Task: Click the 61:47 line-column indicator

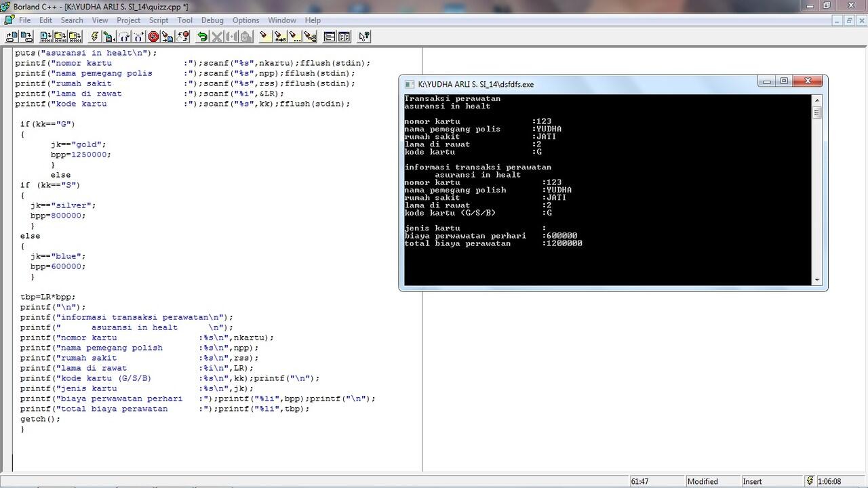Action: pyautogui.click(x=640, y=481)
